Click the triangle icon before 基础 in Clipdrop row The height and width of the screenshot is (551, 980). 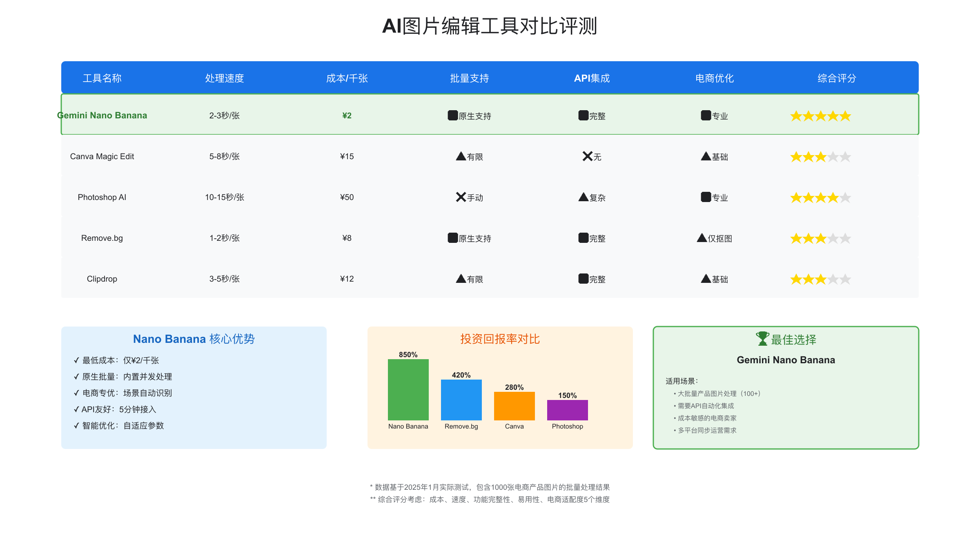pos(706,279)
